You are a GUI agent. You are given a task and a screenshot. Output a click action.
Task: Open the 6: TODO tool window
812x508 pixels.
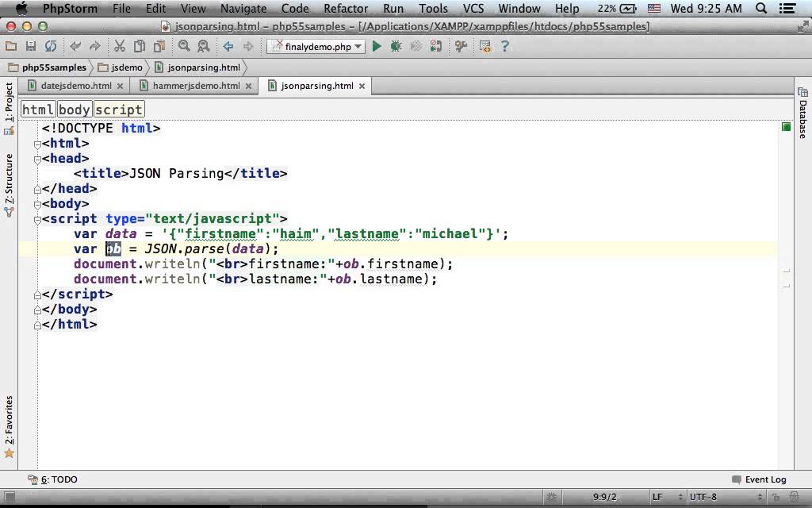53,479
